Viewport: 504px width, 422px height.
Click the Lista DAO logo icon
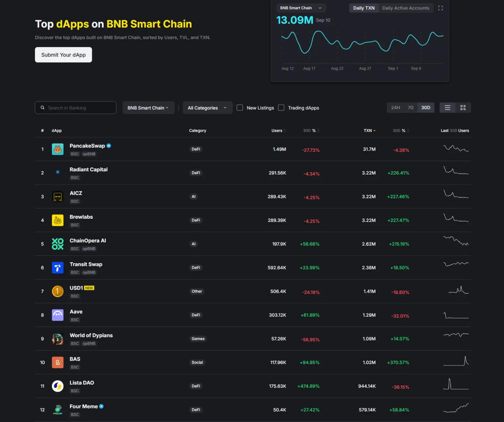coord(58,386)
